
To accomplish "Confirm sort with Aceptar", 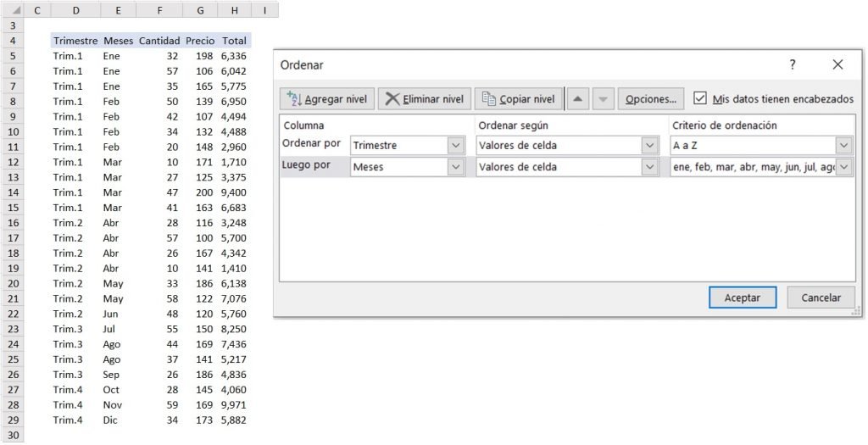I will [743, 298].
